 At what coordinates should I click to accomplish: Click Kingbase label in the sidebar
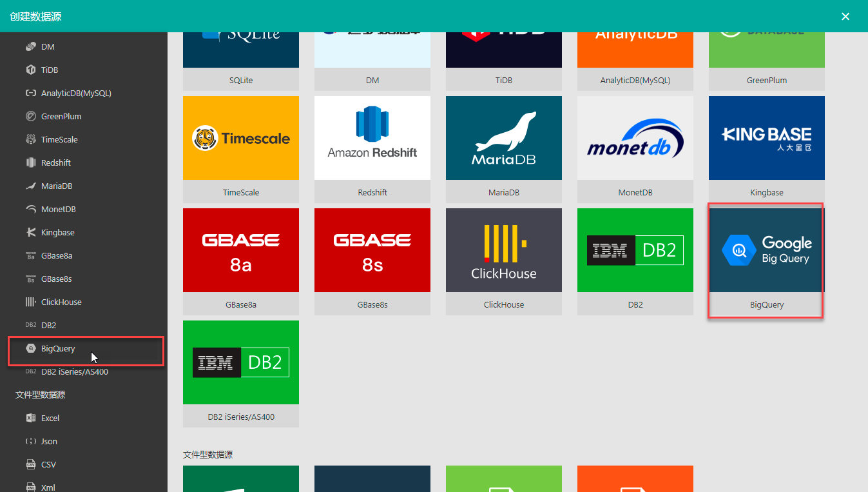pos(58,233)
